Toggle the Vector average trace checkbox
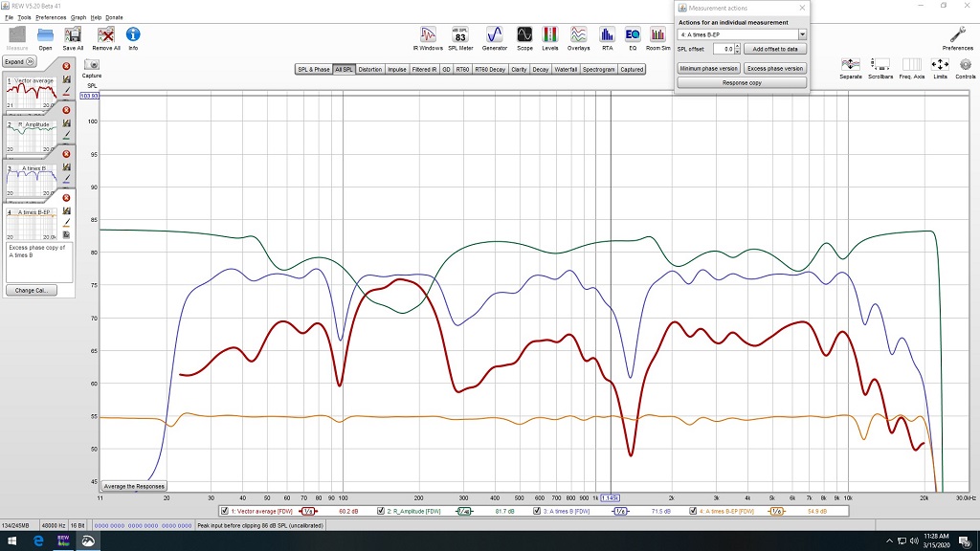The height and width of the screenshot is (551, 980). click(224, 511)
